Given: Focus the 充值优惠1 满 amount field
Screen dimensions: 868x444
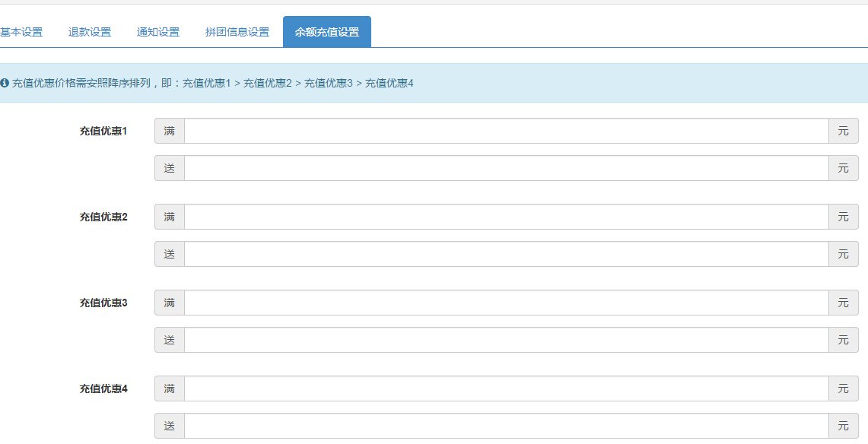Looking at the screenshot, I should click(x=507, y=131).
